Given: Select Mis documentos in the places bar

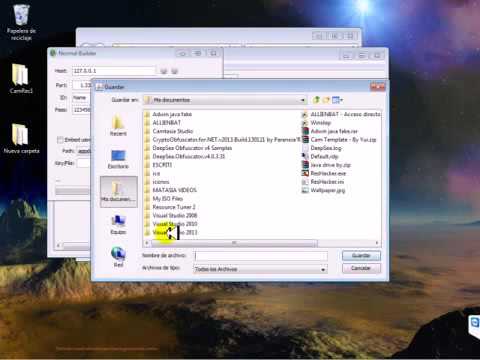Looking at the screenshot, I should click(x=119, y=192).
